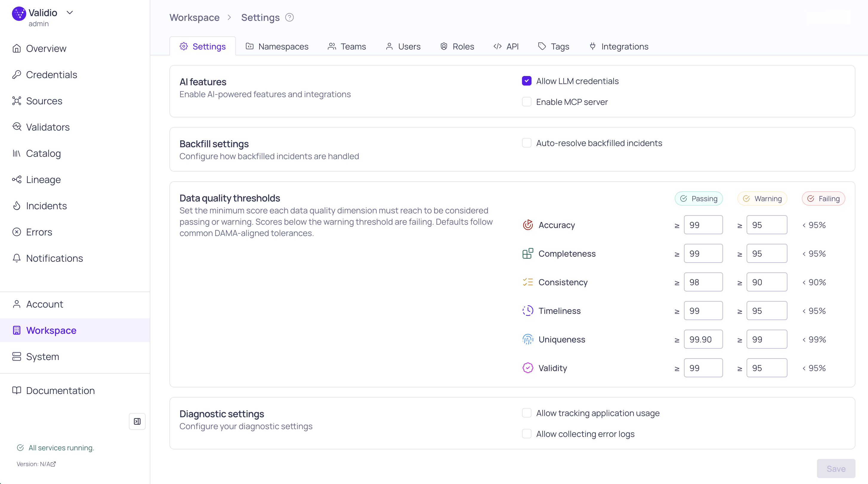Viewport: 868px width, 484px height.
Task: Switch to the Namespaces tab
Action: (x=277, y=46)
